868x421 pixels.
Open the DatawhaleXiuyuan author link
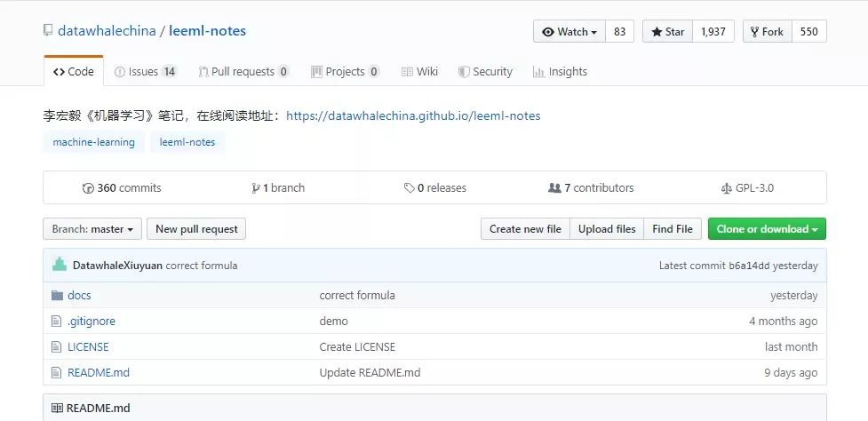click(x=117, y=266)
